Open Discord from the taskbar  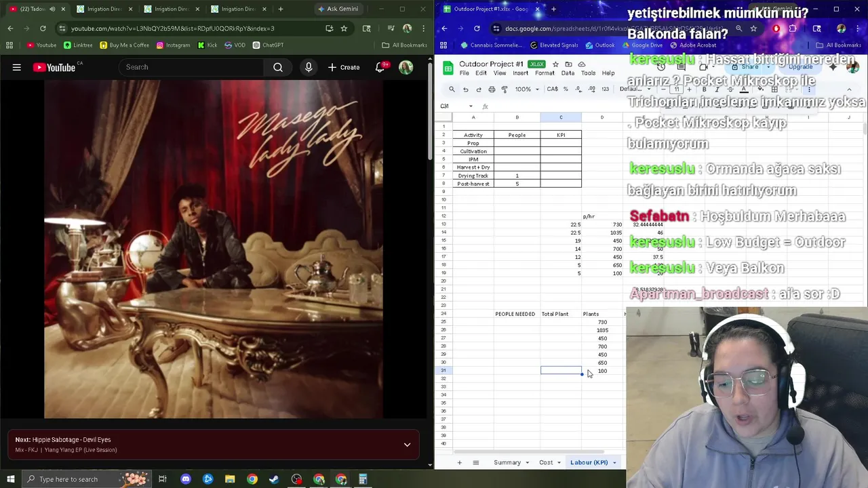coord(186,479)
